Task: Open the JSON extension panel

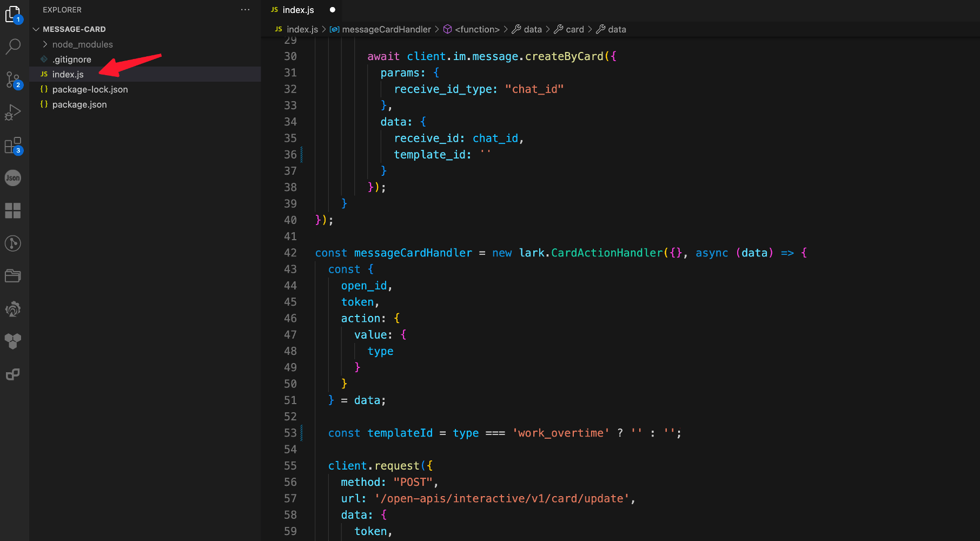Action: click(13, 178)
